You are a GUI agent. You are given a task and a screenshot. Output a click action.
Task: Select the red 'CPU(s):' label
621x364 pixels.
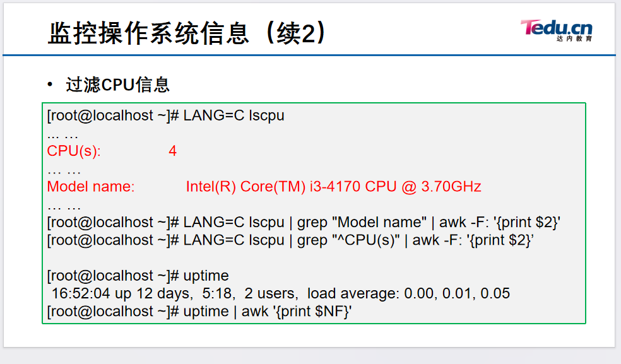point(74,151)
